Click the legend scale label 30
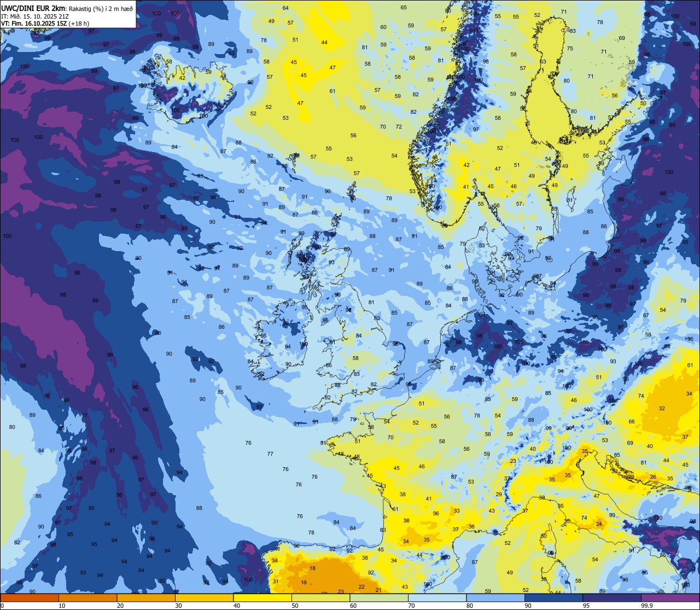This screenshot has height=610, width=700. 178,606
